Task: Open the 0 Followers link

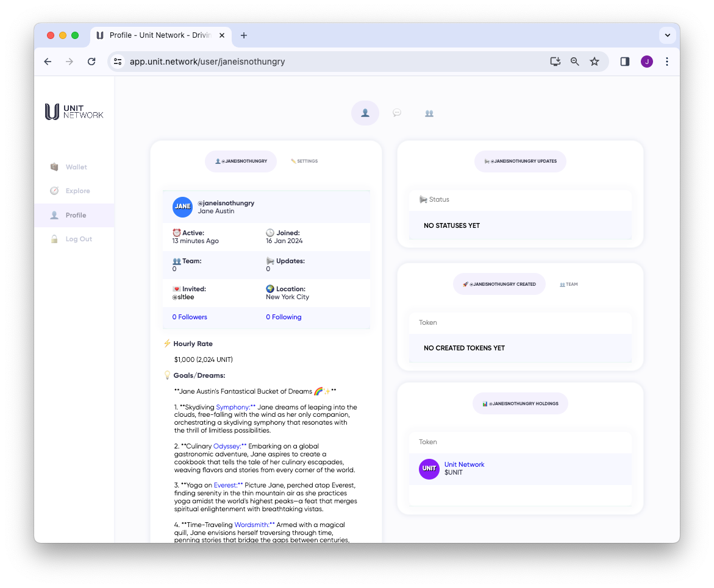Action: pyautogui.click(x=190, y=317)
